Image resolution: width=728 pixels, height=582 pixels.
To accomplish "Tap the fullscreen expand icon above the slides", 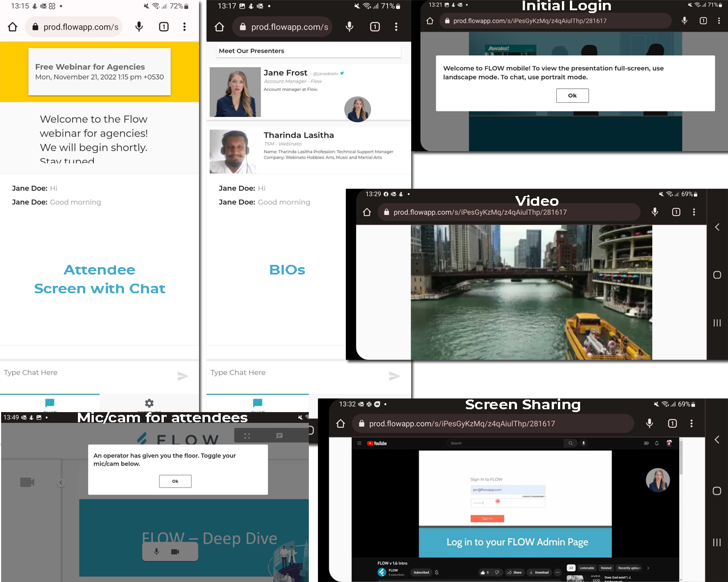I will click(x=247, y=435).
